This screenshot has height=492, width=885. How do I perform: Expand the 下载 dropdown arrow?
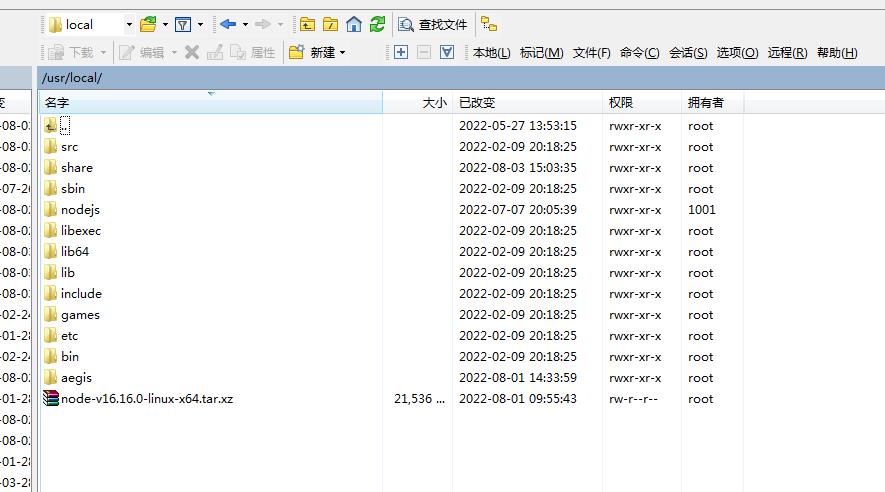tap(103, 53)
